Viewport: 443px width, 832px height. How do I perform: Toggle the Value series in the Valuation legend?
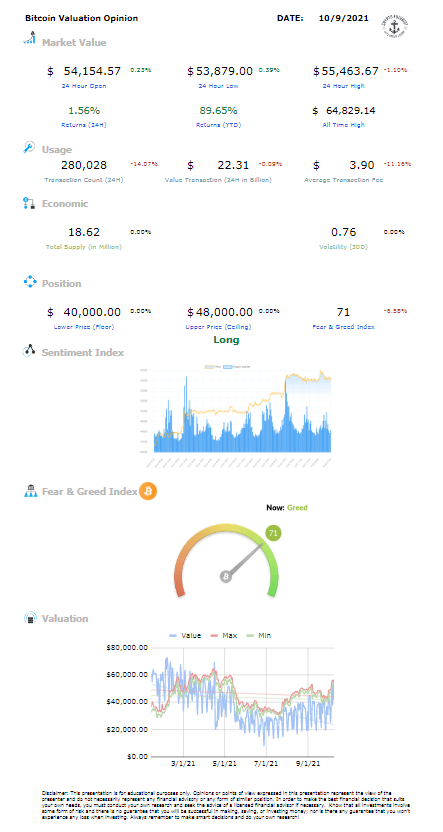185,635
